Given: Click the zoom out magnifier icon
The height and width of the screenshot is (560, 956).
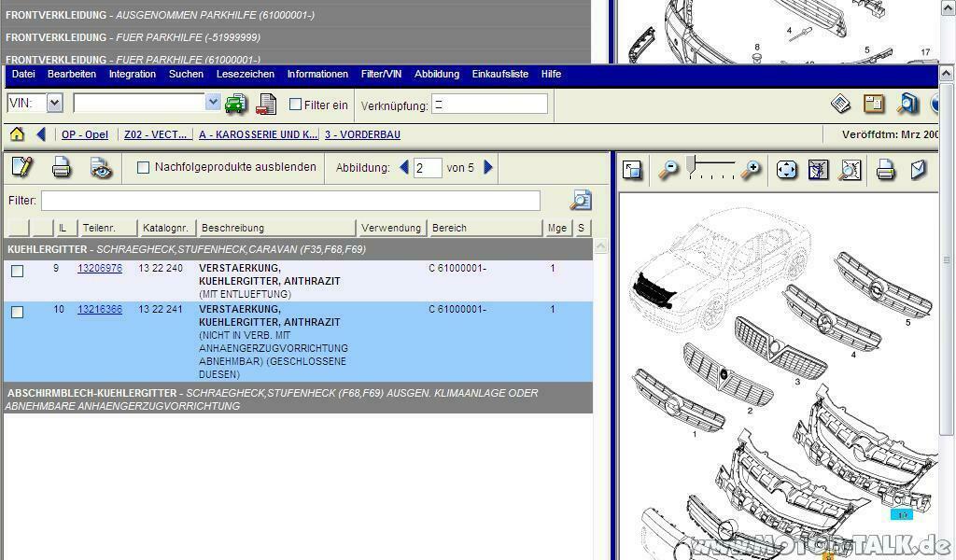Looking at the screenshot, I should pyautogui.click(x=668, y=170).
